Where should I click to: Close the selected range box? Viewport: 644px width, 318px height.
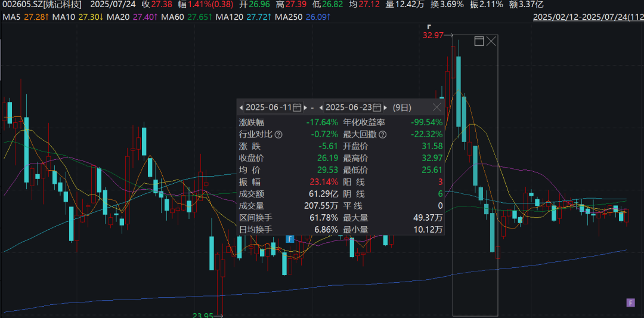(x=491, y=41)
